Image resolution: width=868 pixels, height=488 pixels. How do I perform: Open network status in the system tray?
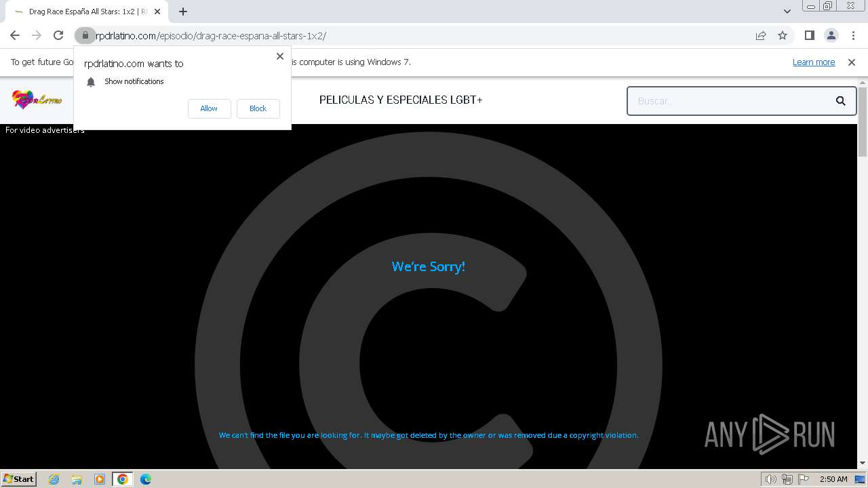tap(787, 479)
